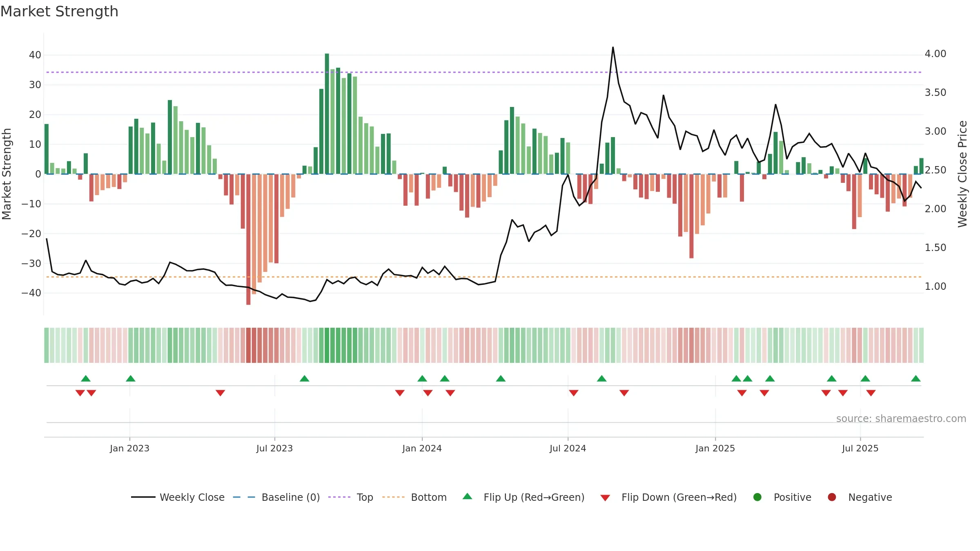Image resolution: width=980 pixels, height=551 pixels.
Task: Select the rightmost red Flip Down marker
Action: coord(871,393)
